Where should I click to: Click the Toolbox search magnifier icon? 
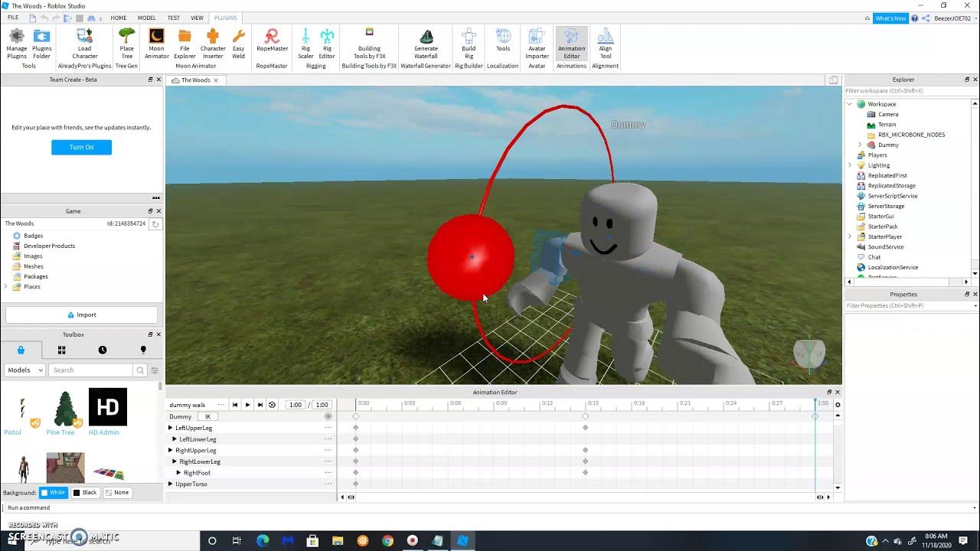click(140, 370)
